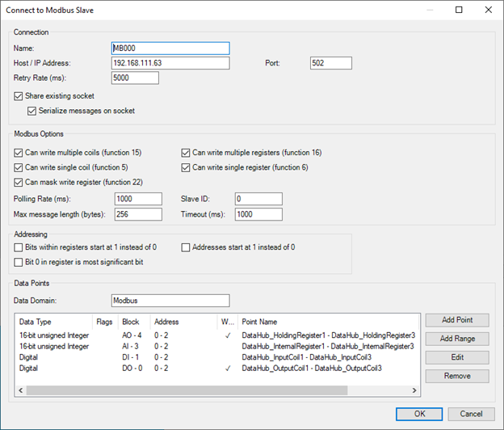This screenshot has width=504, height=430.
Task: Sort list by Point Name column header
Action: point(323,321)
